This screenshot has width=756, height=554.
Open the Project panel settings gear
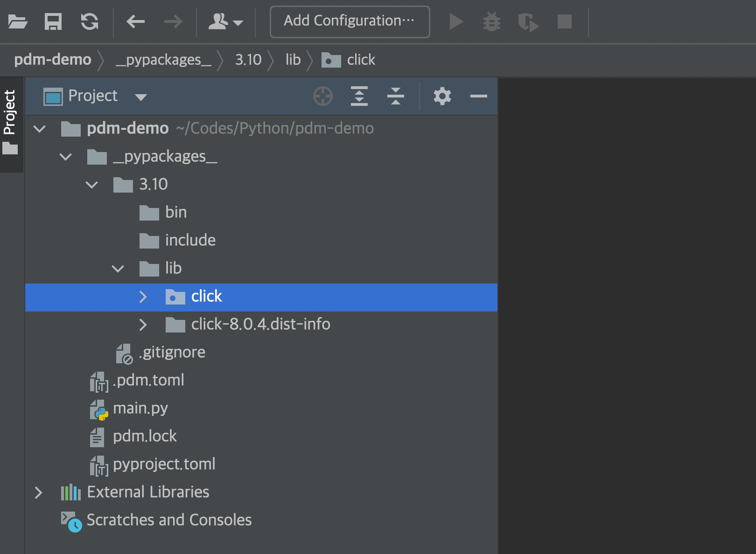click(442, 96)
